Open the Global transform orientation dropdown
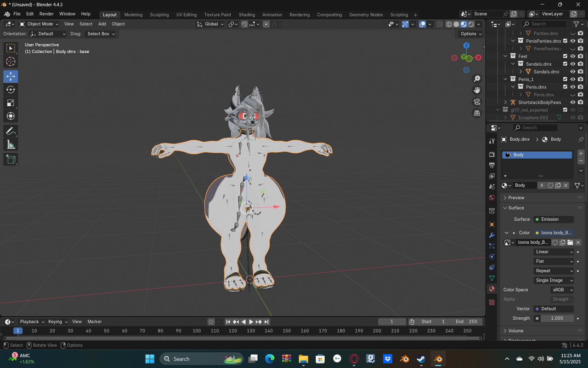 (x=210, y=24)
